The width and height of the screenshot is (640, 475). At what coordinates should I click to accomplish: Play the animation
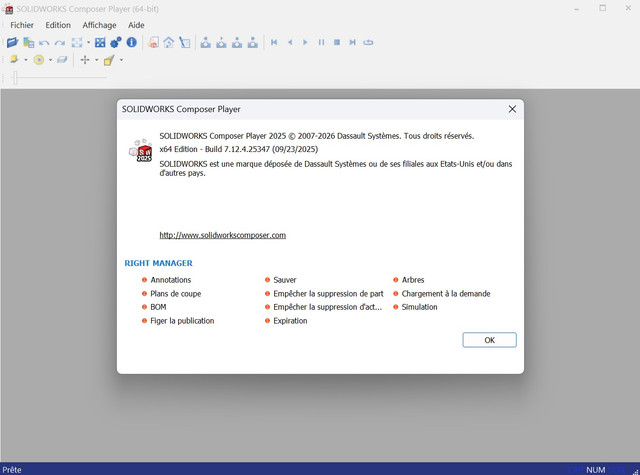[305, 42]
